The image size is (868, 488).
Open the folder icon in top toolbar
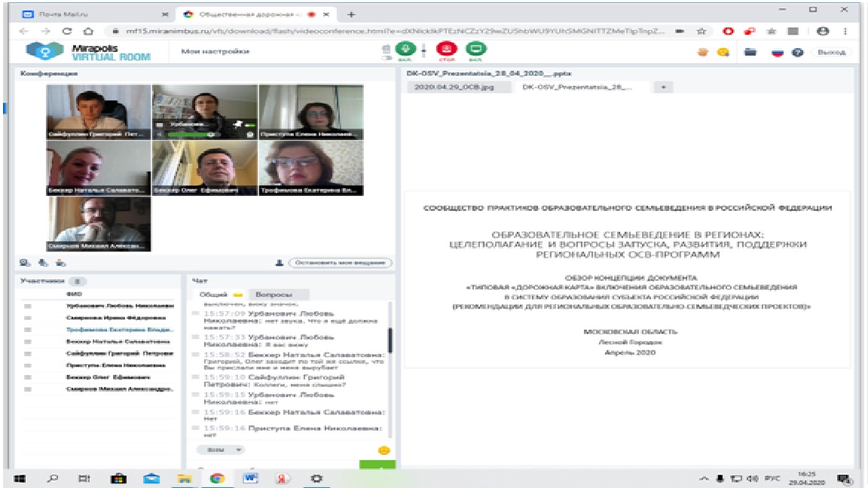(x=750, y=52)
